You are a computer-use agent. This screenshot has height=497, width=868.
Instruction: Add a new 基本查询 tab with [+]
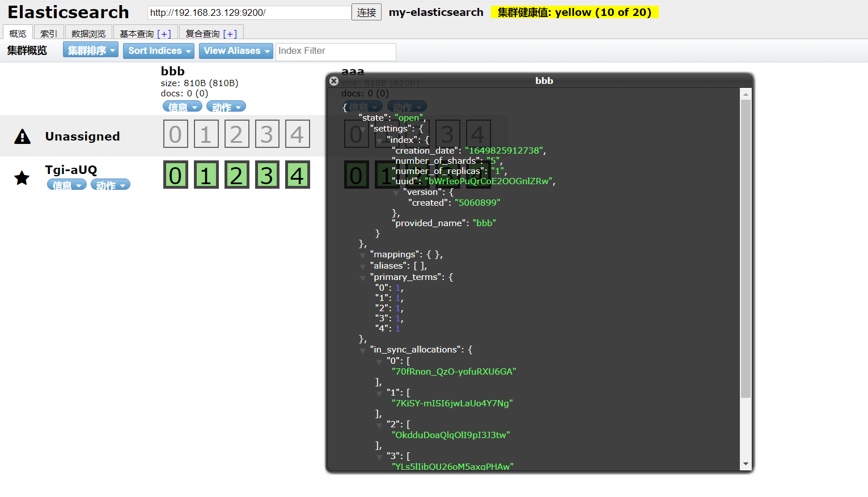tap(164, 34)
